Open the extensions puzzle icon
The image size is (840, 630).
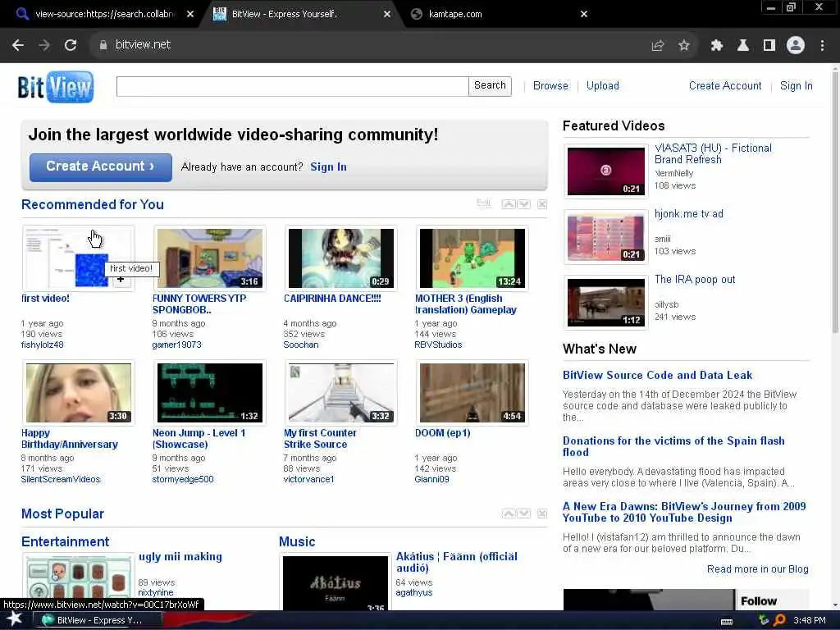(x=716, y=46)
